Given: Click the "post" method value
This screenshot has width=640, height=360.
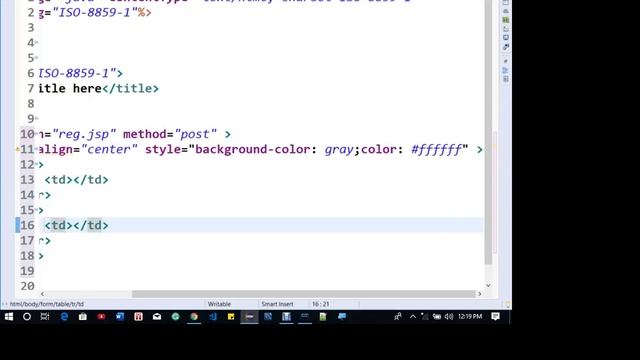Looking at the screenshot, I should [196, 134].
